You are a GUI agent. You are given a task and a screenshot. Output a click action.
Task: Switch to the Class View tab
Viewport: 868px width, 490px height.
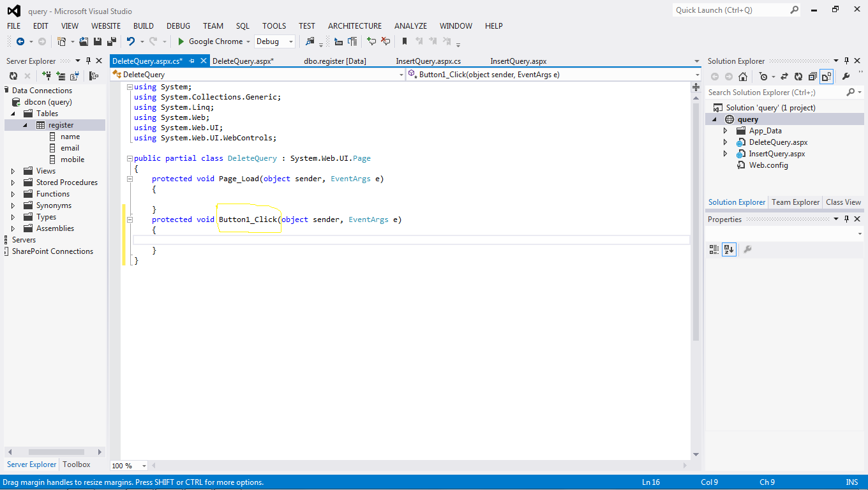(843, 202)
